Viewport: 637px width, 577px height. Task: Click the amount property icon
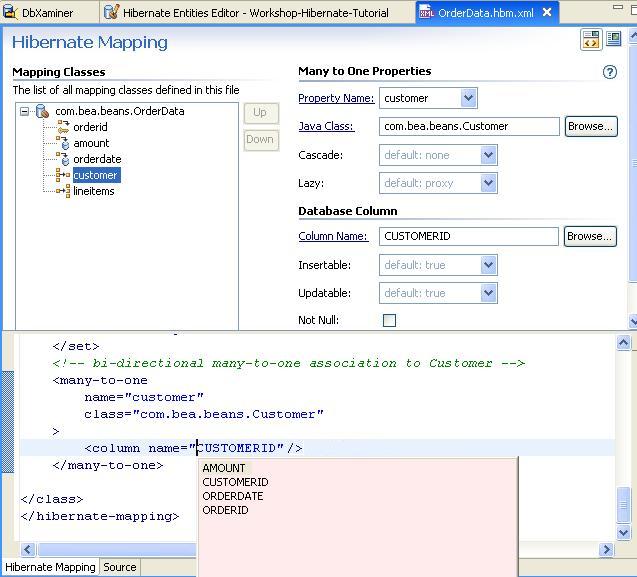pyautogui.click(x=63, y=143)
